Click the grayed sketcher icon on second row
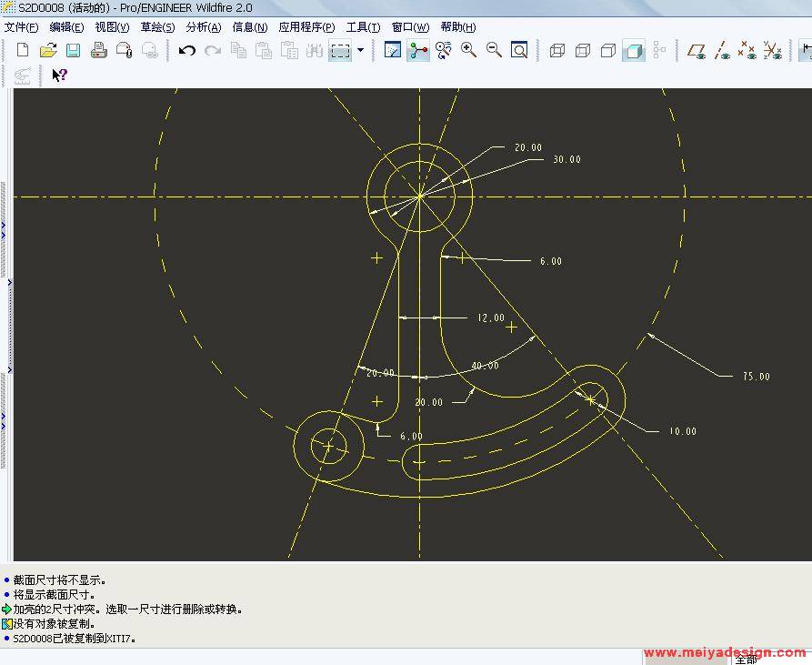Viewport: 812px width, 665px height. click(x=22, y=76)
